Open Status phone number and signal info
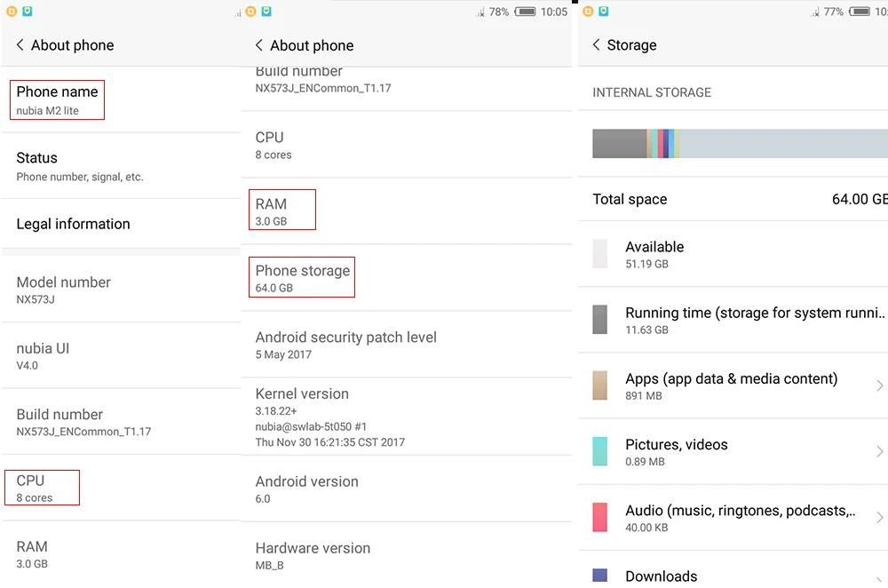The image size is (888, 588). pos(121,166)
